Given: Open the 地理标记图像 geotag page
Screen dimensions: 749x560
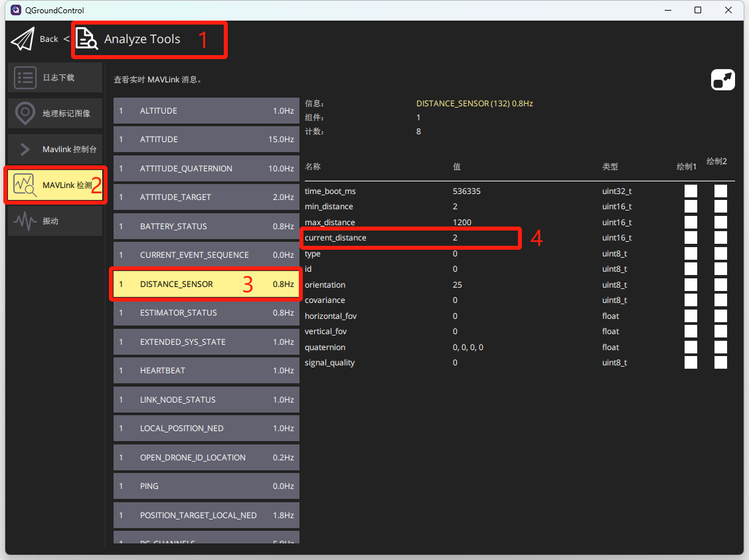Looking at the screenshot, I should (55, 113).
